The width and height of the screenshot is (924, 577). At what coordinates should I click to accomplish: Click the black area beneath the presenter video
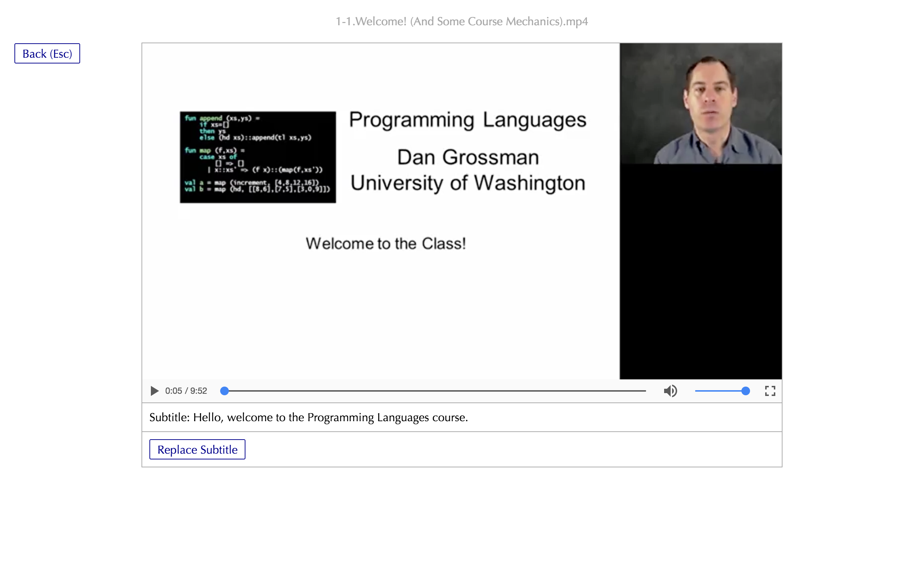tap(700, 271)
